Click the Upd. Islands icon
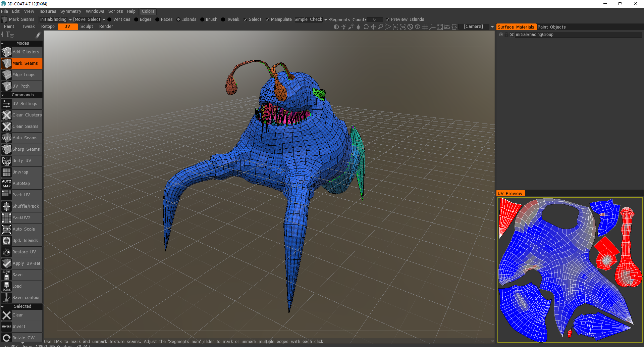 [6, 241]
